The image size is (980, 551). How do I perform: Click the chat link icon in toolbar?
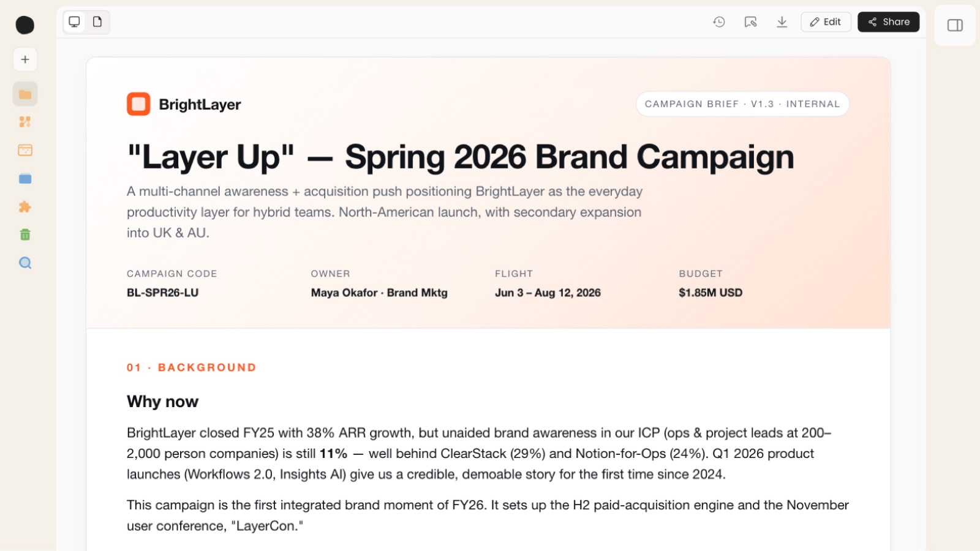750,22
